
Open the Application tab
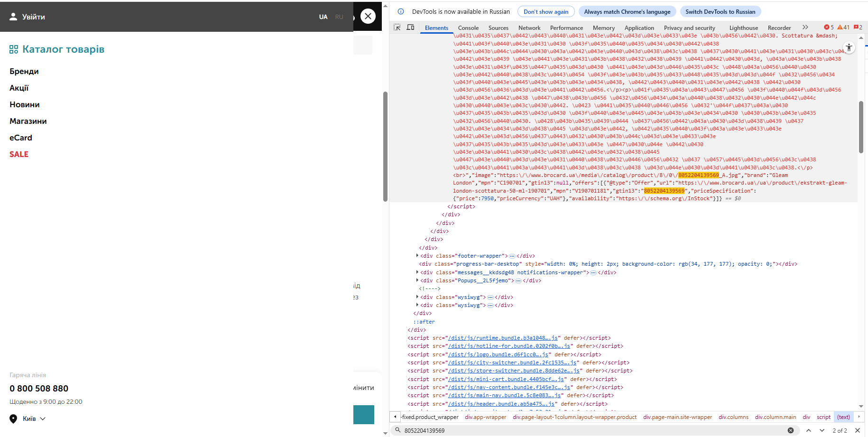click(x=639, y=28)
